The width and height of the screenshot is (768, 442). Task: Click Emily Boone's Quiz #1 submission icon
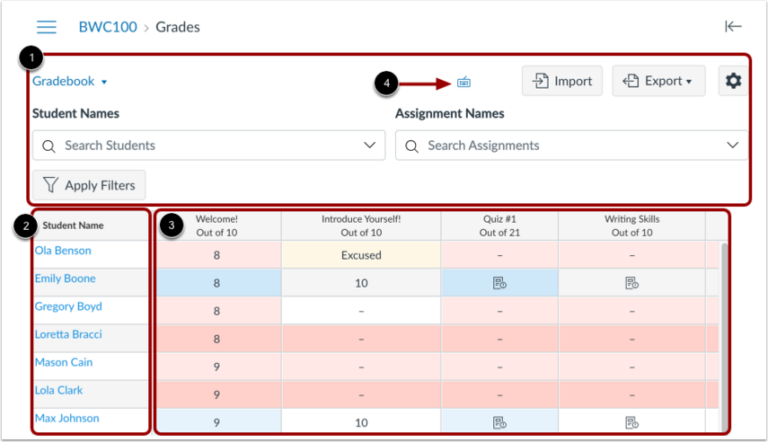pos(498,283)
